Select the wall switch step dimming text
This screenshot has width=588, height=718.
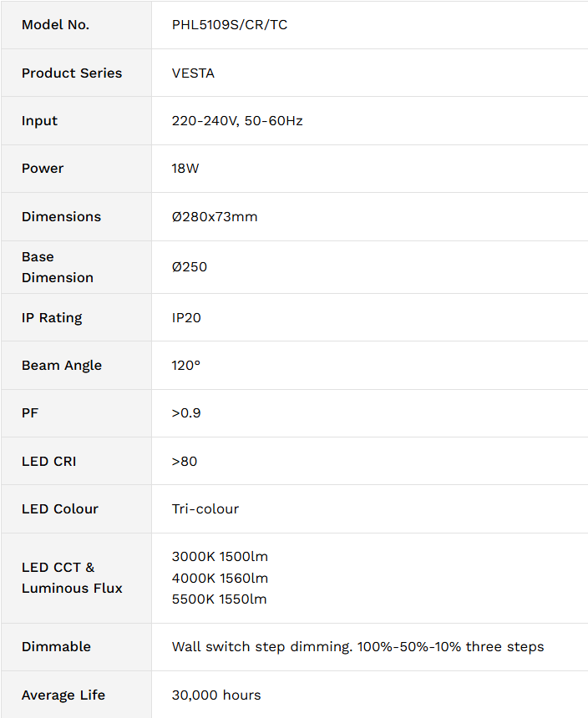357,646
